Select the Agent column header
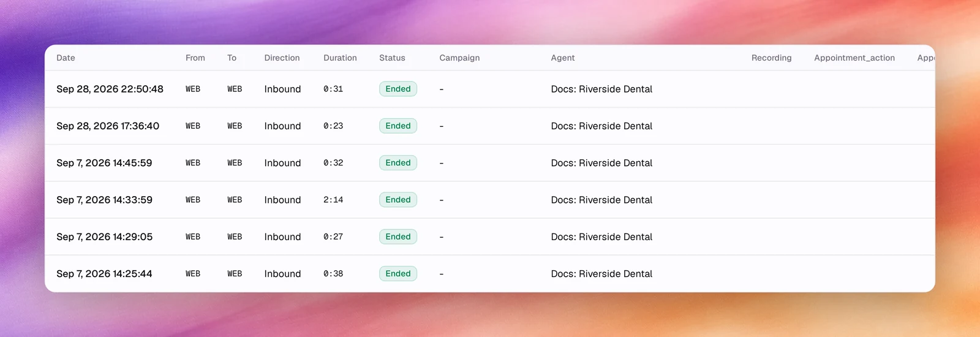 pos(562,58)
